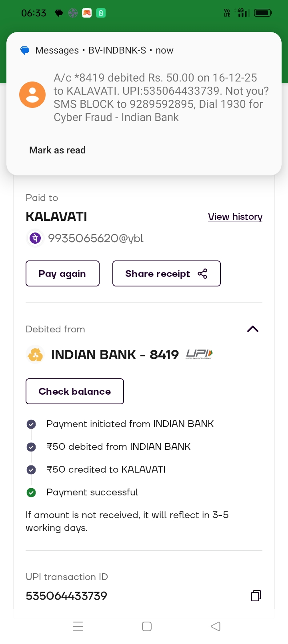Tap the PhonePe icon next to 9935065620@ybl
288x644 pixels.
click(35, 239)
